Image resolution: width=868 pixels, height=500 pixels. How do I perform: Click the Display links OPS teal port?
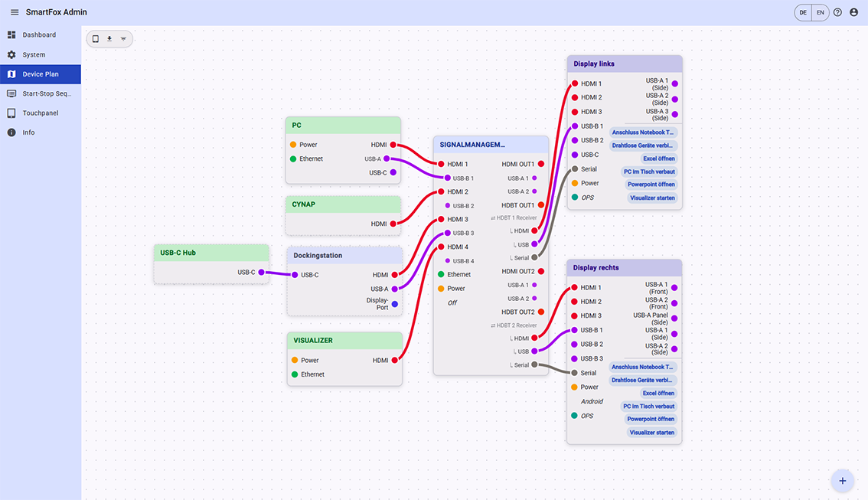[575, 197]
